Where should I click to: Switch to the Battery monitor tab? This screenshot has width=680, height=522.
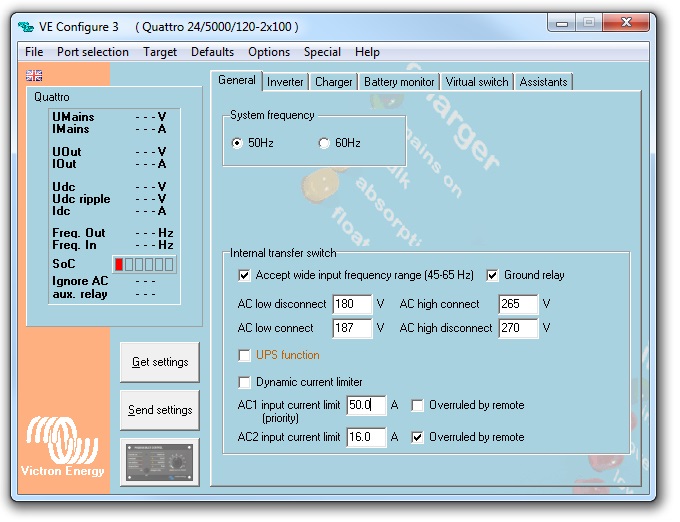[399, 82]
